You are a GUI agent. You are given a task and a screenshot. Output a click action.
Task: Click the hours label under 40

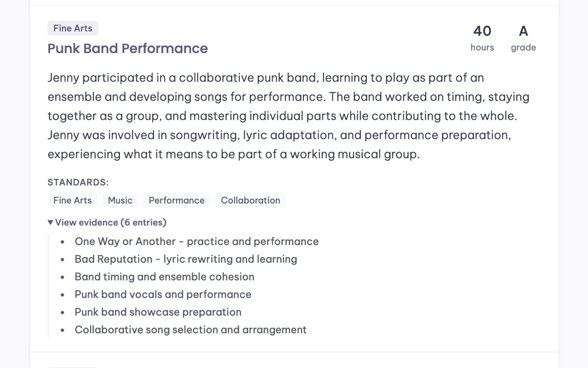pos(482,47)
